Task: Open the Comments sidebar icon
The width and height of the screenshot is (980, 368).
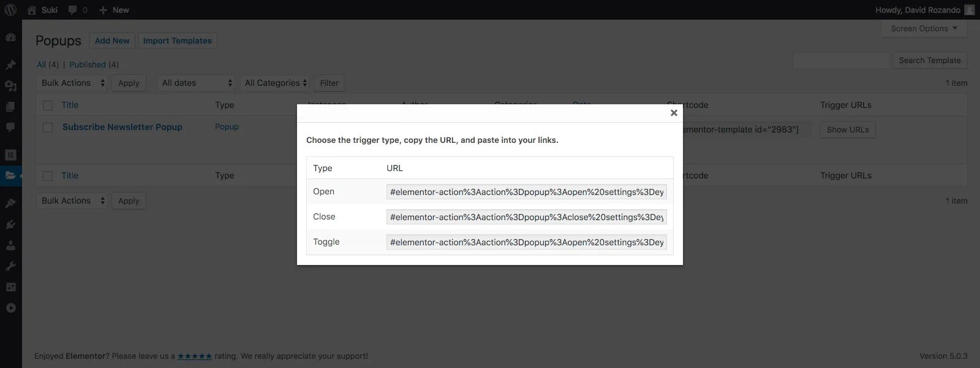Action: click(x=10, y=128)
